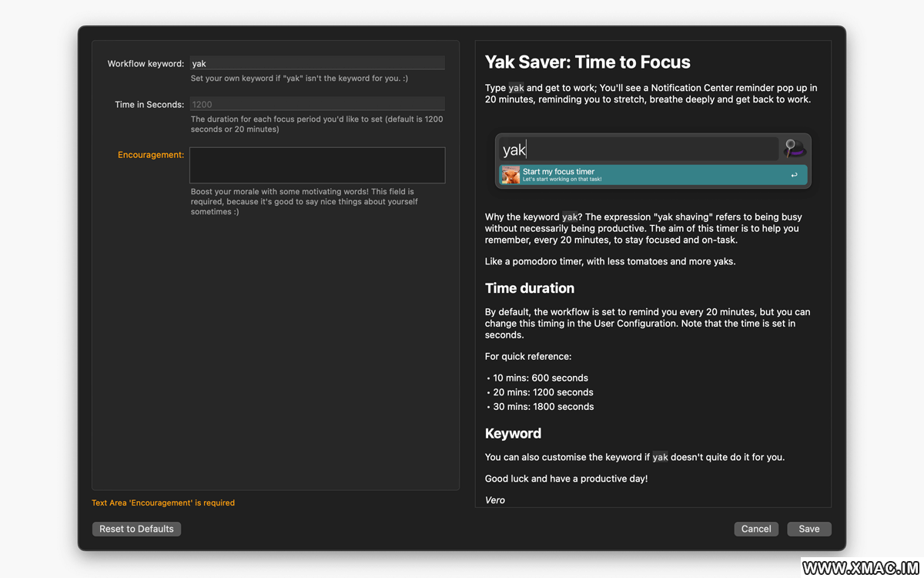Click the Workflow keyword label

tap(146, 64)
